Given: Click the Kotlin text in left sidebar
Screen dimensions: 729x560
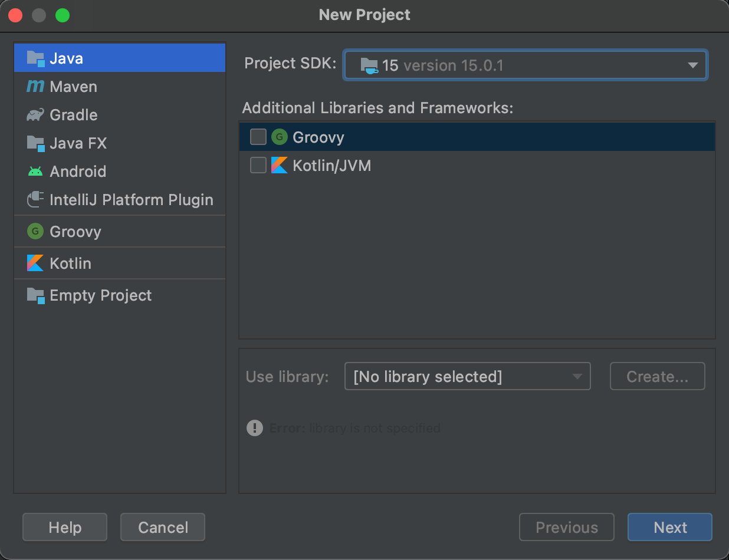Looking at the screenshot, I should click(x=71, y=263).
